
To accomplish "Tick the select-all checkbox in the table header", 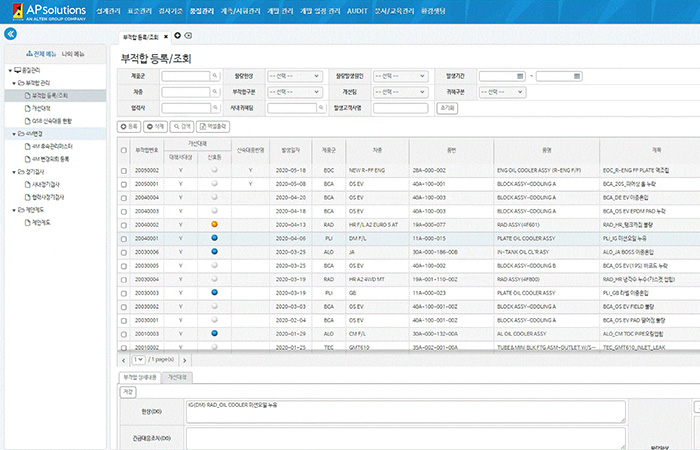I will (x=124, y=150).
